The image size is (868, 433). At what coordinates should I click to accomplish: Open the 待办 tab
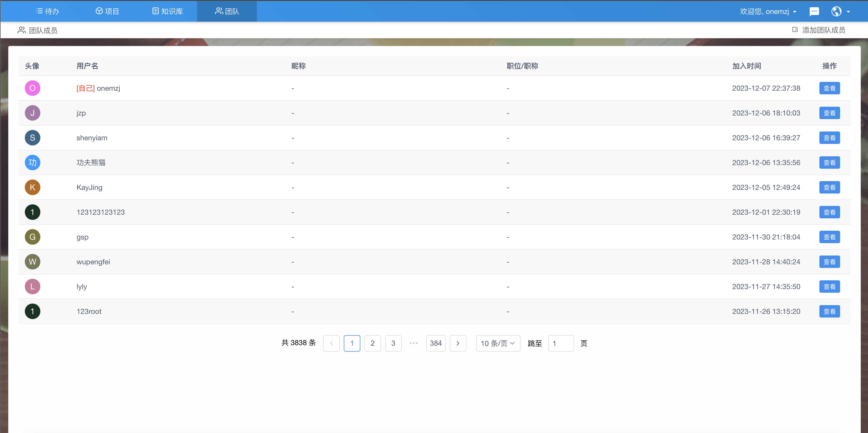pos(47,11)
